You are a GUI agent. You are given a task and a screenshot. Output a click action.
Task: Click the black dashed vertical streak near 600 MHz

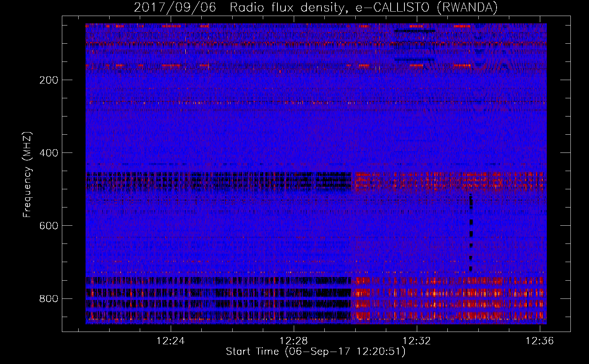coord(471,233)
